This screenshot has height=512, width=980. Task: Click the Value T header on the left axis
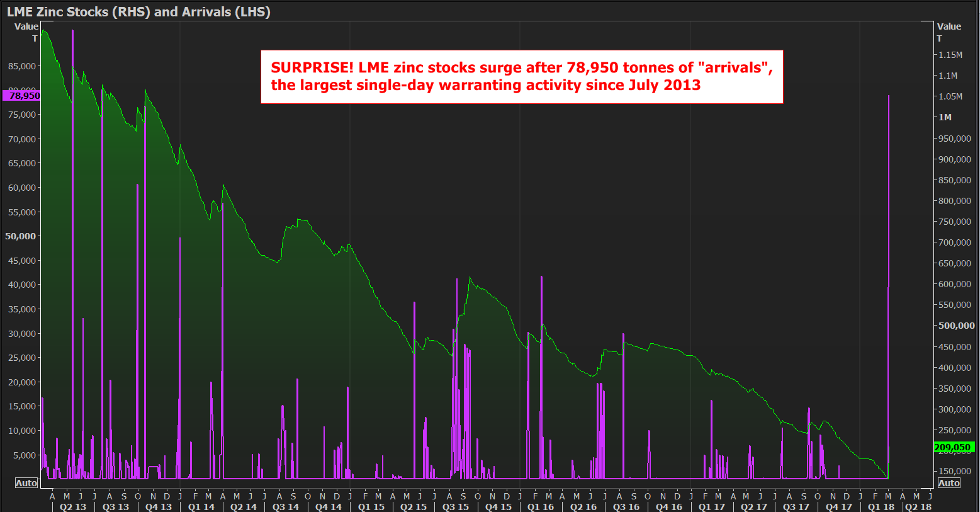[26, 32]
